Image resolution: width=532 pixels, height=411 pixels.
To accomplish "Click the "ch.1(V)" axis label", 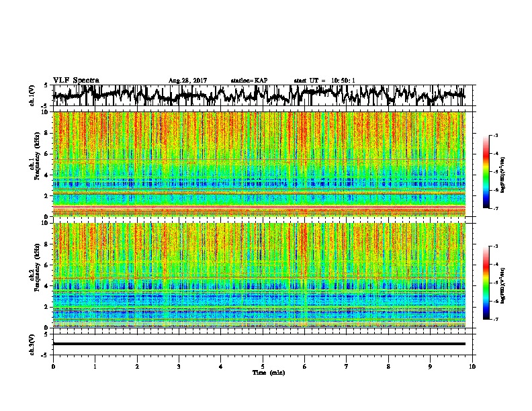I will [32, 95].
